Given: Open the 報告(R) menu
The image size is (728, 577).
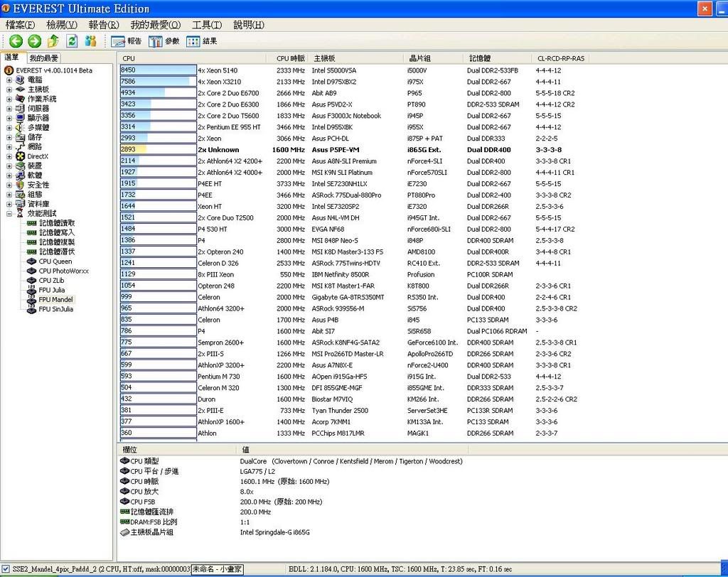Looking at the screenshot, I should 104,25.
